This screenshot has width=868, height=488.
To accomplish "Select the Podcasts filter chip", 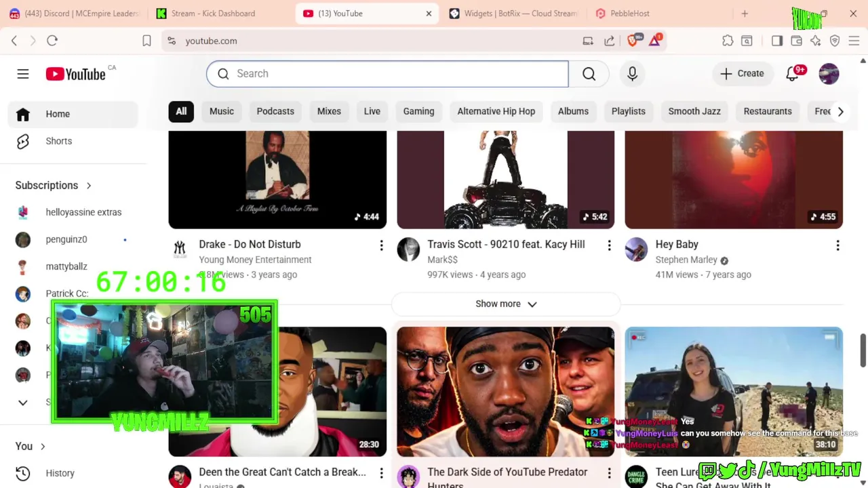I will click(x=275, y=111).
